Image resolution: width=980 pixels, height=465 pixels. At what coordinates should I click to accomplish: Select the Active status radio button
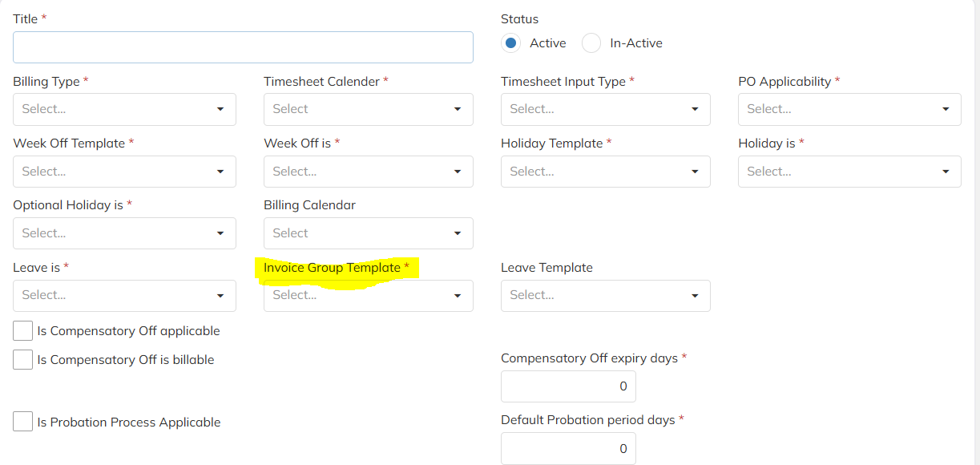(510, 43)
